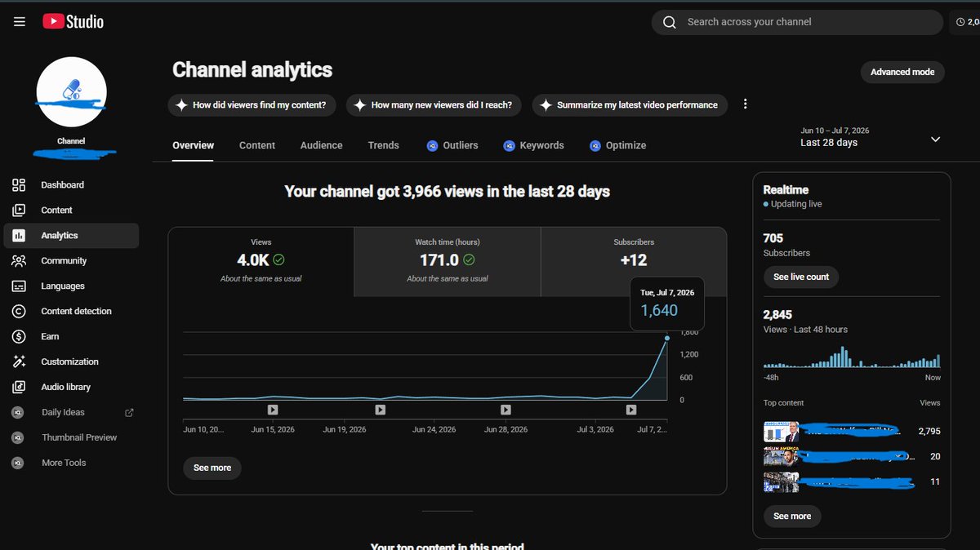Click the Content video library icon

point(19,211)
